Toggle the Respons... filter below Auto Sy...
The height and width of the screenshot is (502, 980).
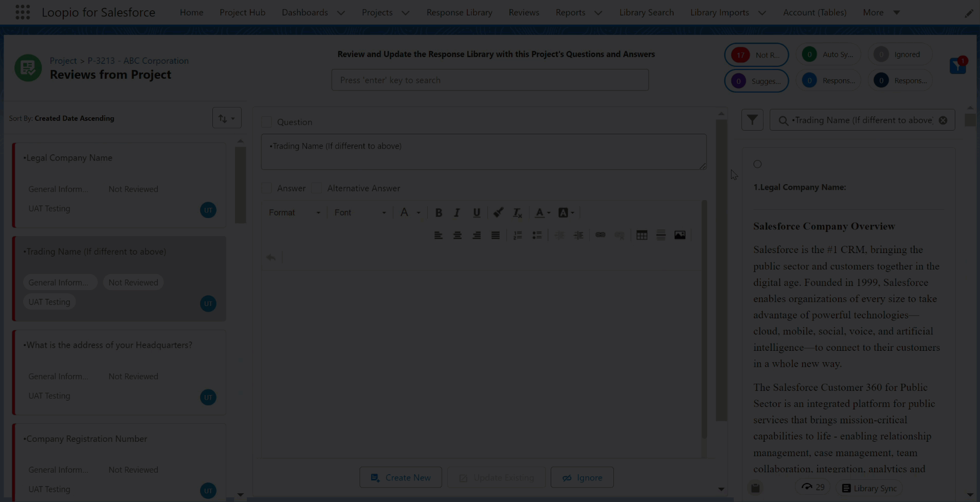[x=828, y=80]
